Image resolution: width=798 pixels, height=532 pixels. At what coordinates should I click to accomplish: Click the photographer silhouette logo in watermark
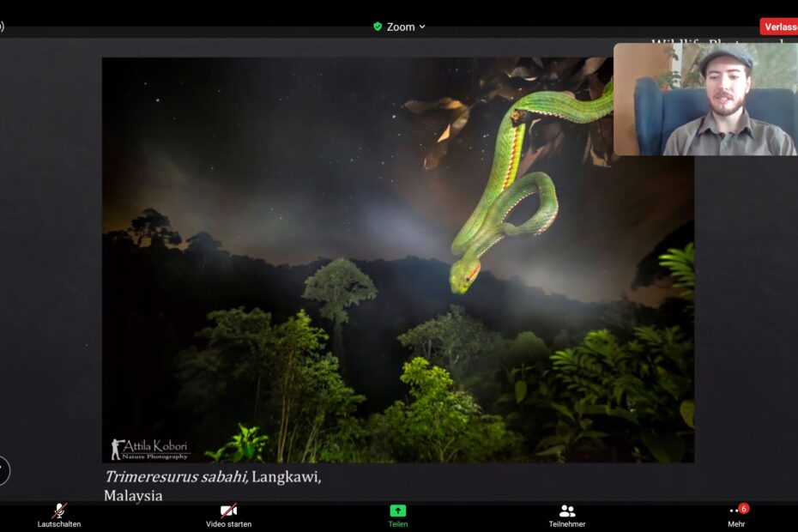click(x=118, y=449)
